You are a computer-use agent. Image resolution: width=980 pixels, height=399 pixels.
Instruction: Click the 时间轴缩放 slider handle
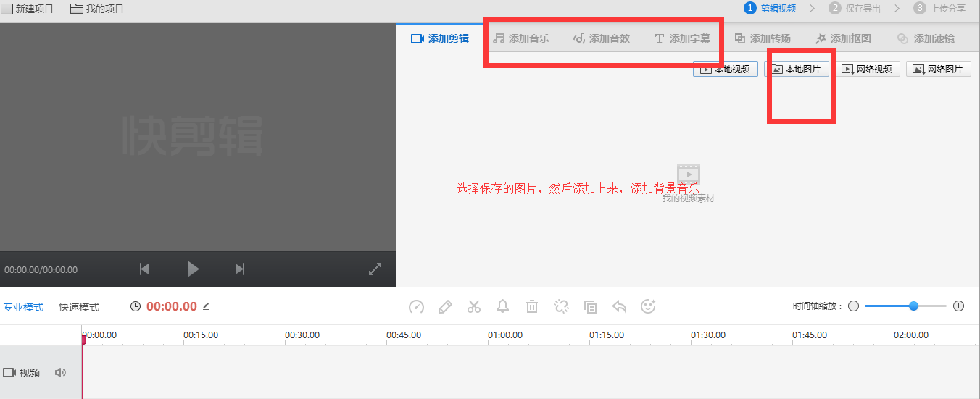pos(913,306)
